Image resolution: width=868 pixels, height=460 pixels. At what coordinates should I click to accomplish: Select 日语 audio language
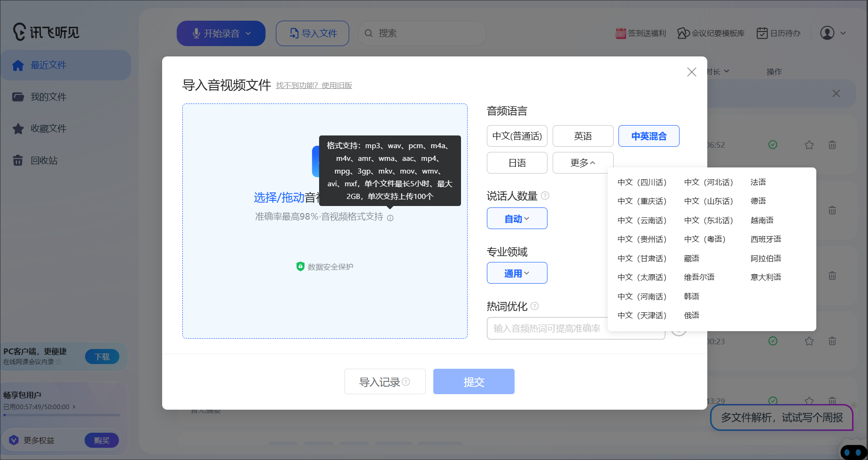(517, 163)
